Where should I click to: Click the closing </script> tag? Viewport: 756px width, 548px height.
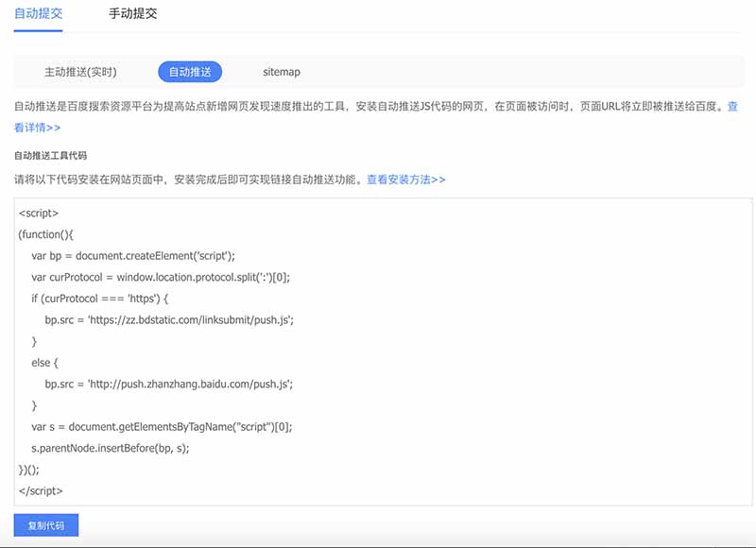(43, 490)
